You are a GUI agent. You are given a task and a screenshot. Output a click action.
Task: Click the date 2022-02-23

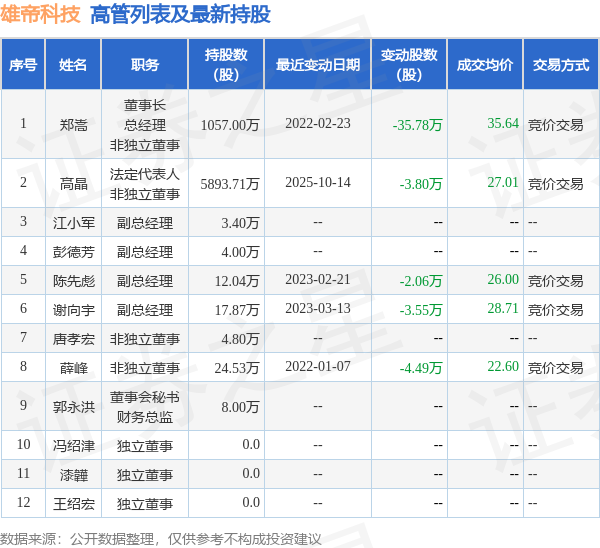click(318, 123)
